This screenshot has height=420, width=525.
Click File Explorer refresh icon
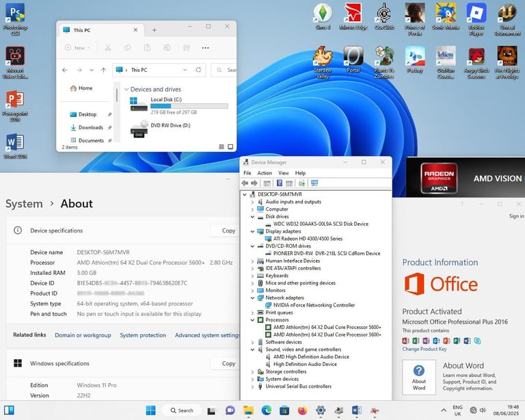pyautogui.click(x=198, y=70)
